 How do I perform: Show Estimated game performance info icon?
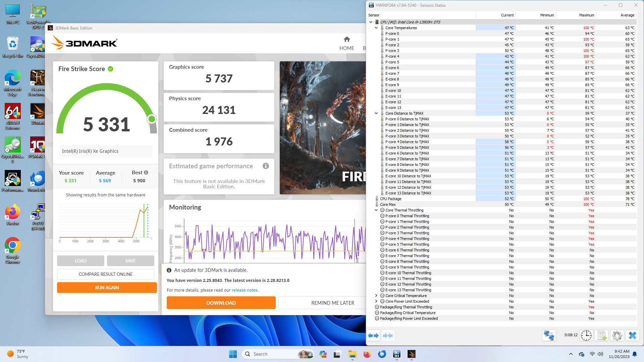point(266,166)
